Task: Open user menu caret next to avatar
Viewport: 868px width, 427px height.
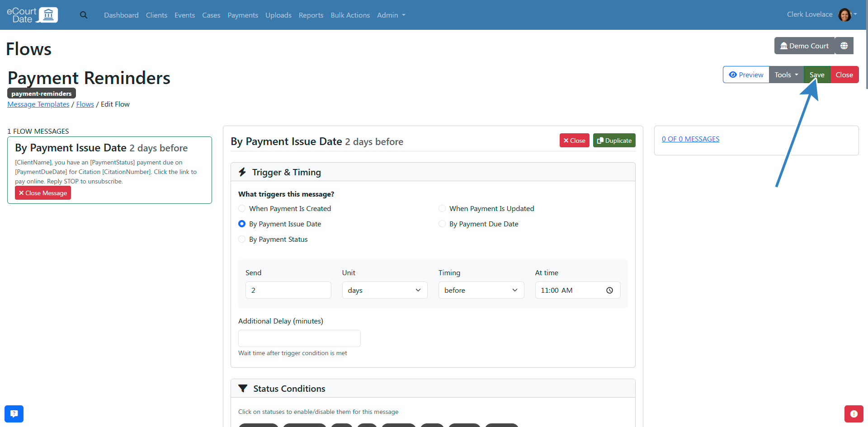Action: point(855,14)
